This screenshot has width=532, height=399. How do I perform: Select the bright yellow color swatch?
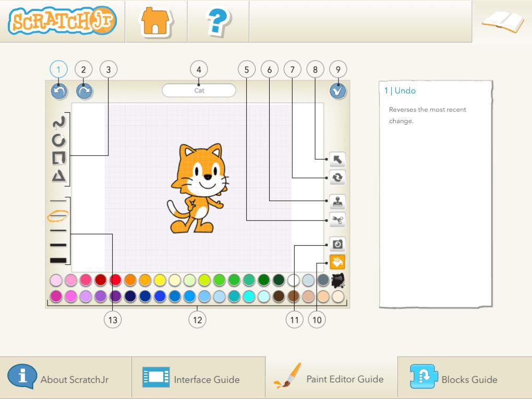160,281
